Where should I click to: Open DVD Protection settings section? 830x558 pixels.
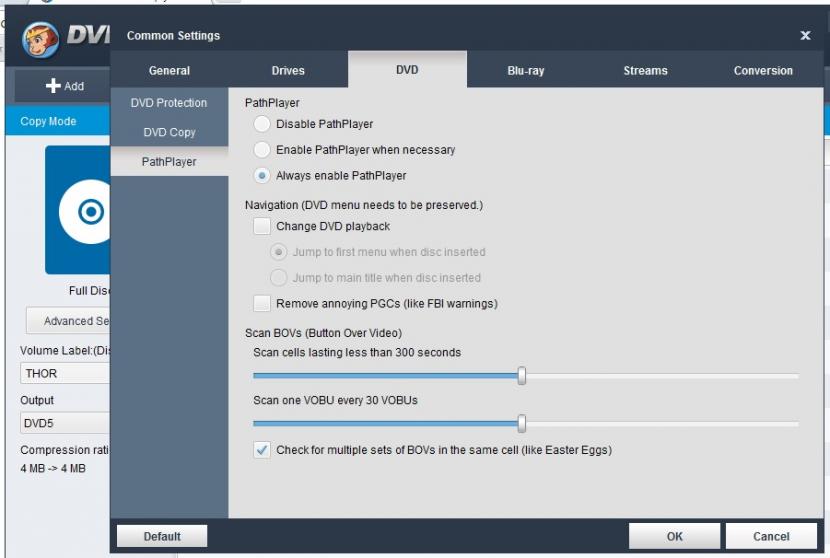[x=169, y=103]
